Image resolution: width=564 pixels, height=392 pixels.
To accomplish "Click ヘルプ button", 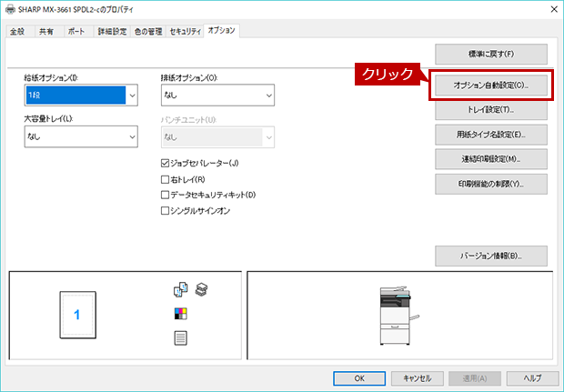I will pyautogui.click(x=533, y=378).
